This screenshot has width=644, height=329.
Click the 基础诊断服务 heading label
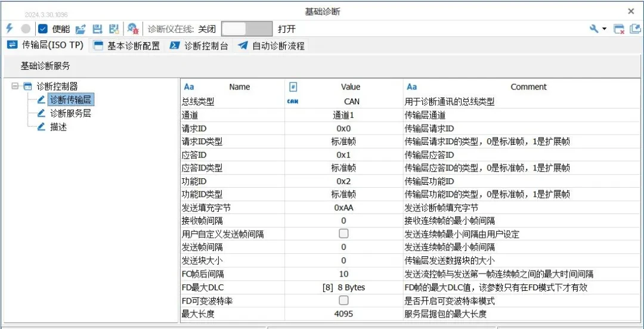45,66
